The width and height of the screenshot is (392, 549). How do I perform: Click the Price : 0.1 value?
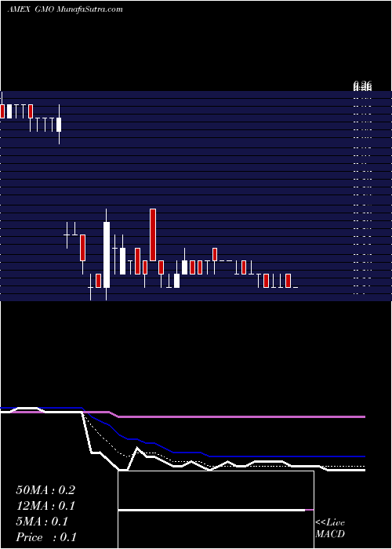point(45,537)
